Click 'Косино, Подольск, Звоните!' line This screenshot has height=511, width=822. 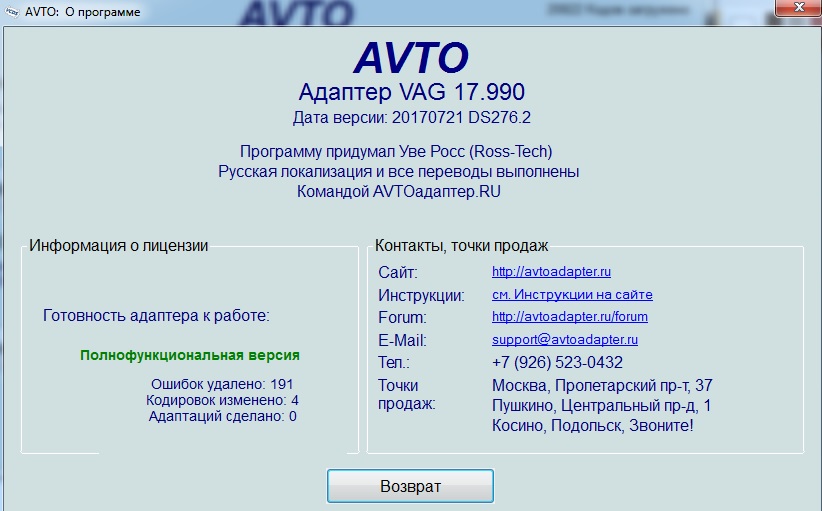click(592, 426)
